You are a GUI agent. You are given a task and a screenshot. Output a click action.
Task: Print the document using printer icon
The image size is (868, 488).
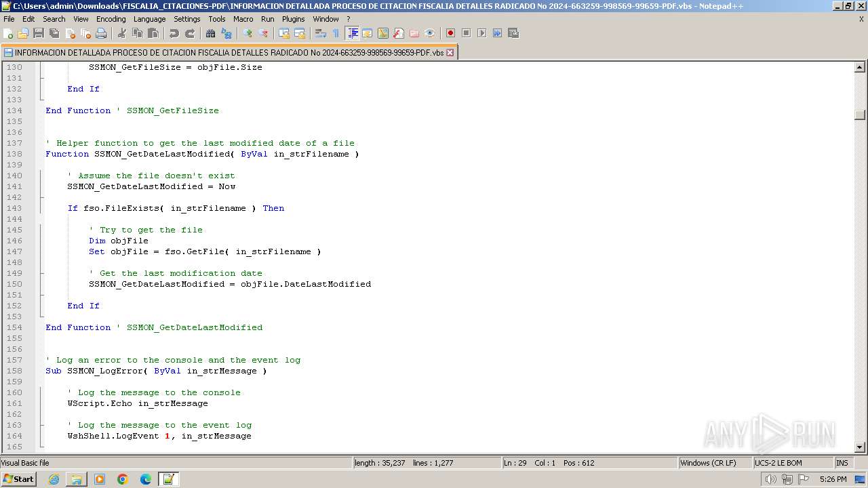pos(101,33)
